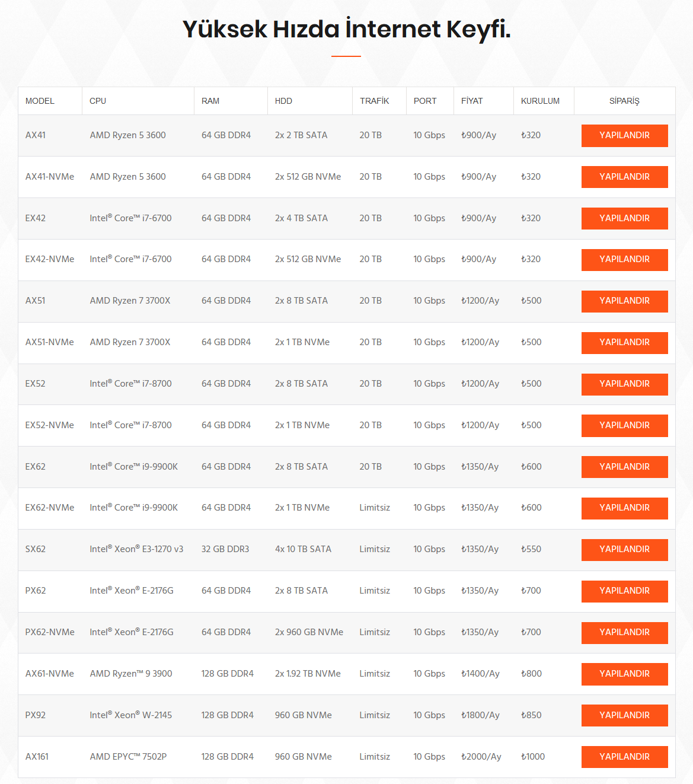The width and height of the screenshot is (693, 784).
Task: Select YAPILANDIR for EX42-NVMe model
Action: pyautogui.click(x=624, y=260)
